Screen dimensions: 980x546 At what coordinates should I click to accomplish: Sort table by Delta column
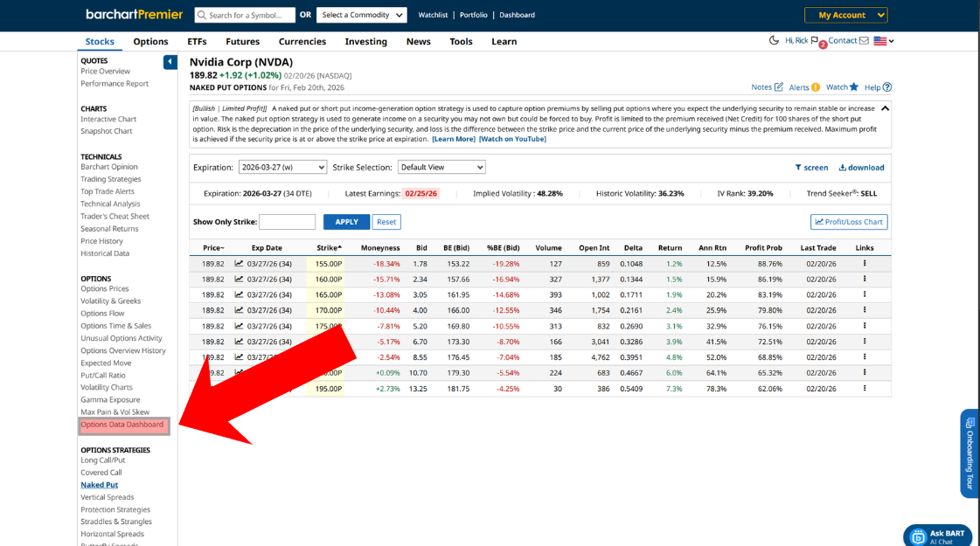tap(633, 248)
